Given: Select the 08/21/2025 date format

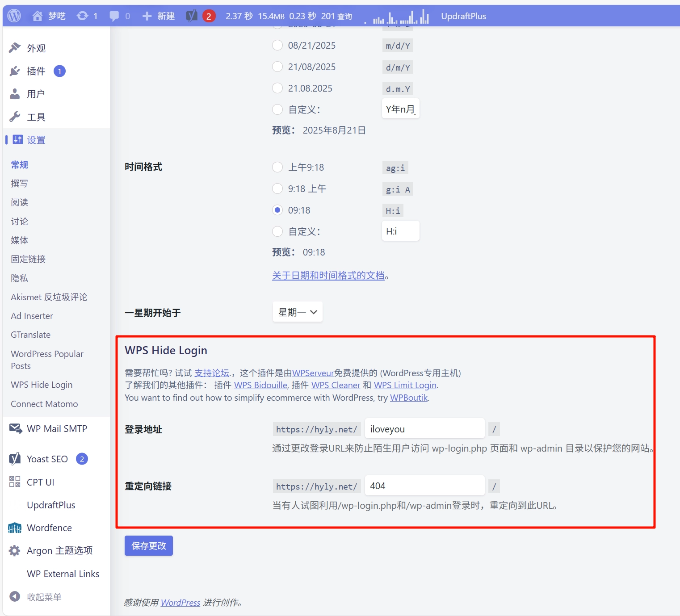Looking at the screenshot, I should [277, 45].
